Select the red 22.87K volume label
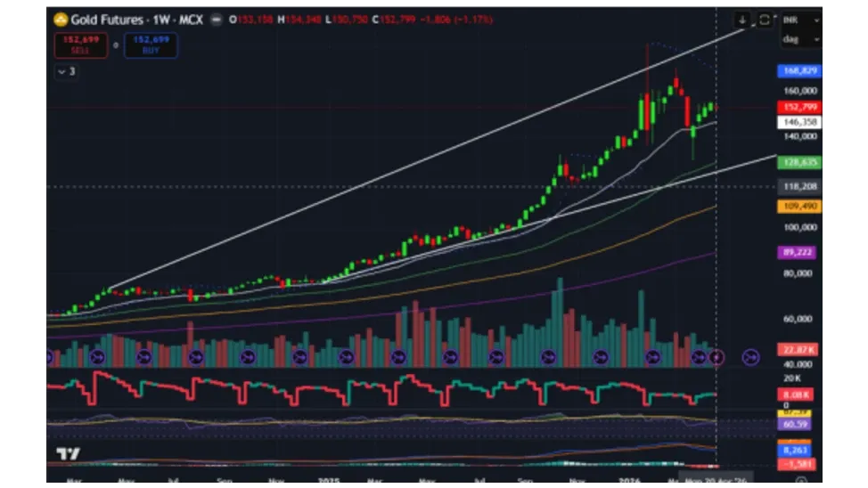Image resolution: width=868 pixels, height=488 pixels. coord(798,350)
